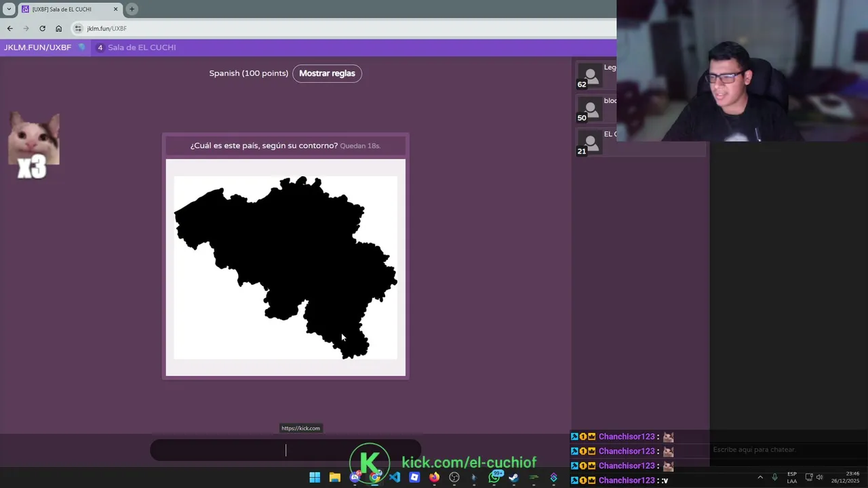Select the player avatar with score 62
The image size is (868, 488).
point(590,75)
